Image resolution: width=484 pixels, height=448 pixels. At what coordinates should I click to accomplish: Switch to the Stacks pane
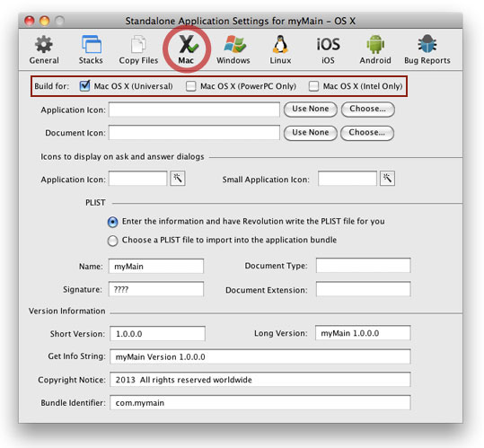[x=91, y=50]
